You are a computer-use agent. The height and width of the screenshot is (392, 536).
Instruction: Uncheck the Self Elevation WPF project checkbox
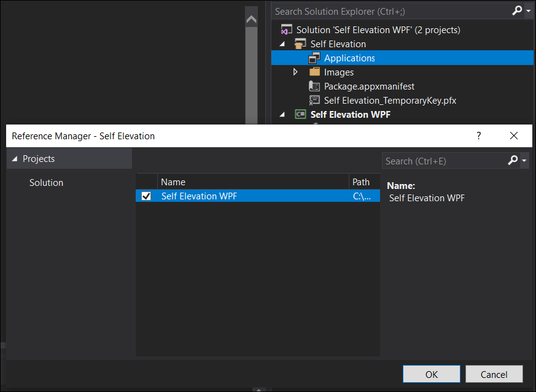pos(146,196)
